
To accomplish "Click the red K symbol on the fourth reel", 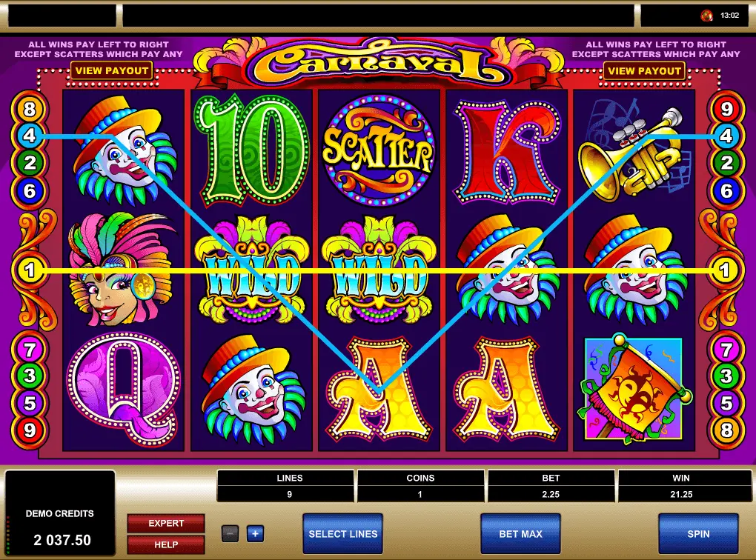I will click(x=507, y=153).
